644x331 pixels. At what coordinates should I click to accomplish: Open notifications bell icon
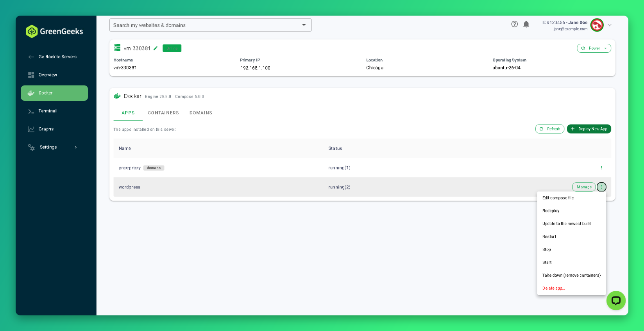(526, 24)
